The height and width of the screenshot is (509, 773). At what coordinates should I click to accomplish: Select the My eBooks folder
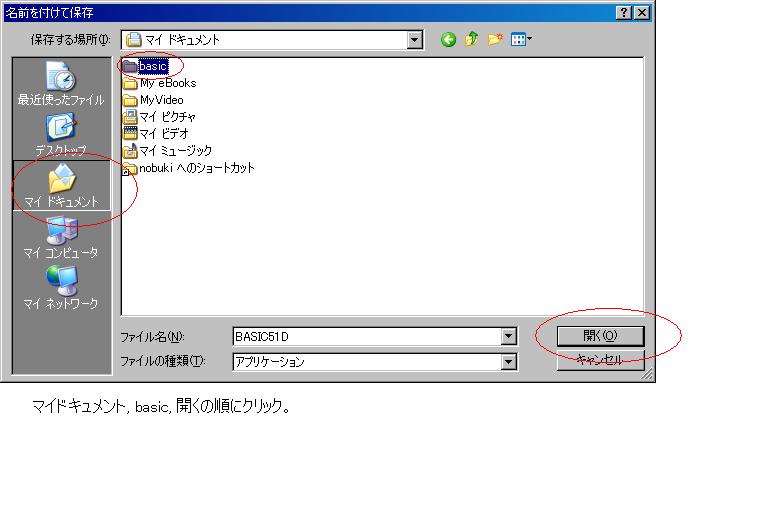160,83
